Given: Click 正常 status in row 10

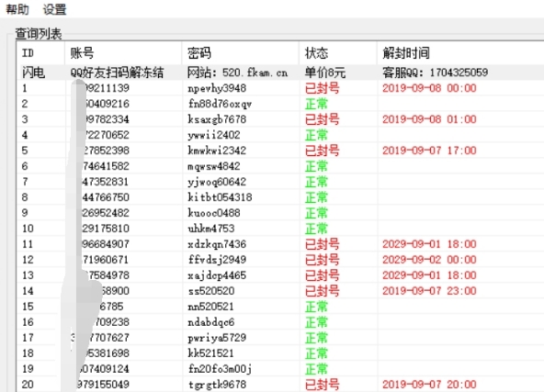Looking at the screenshot, I should [316, 229].
